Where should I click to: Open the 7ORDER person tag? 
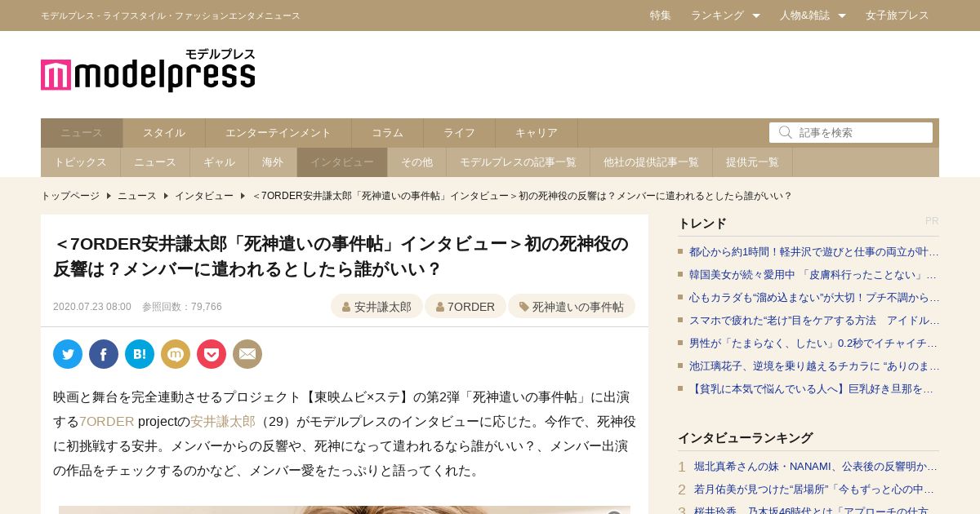click(x=465, y=306)
